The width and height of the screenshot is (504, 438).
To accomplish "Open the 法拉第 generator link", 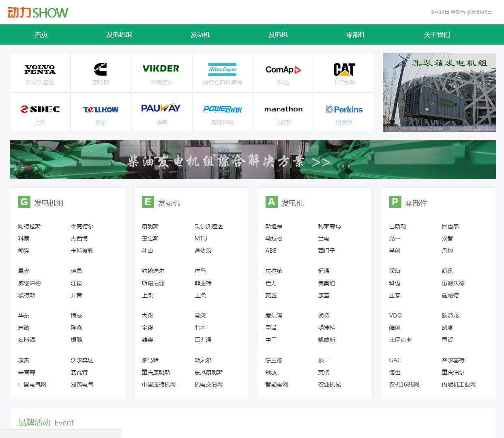I will click(x=274, y=271).
